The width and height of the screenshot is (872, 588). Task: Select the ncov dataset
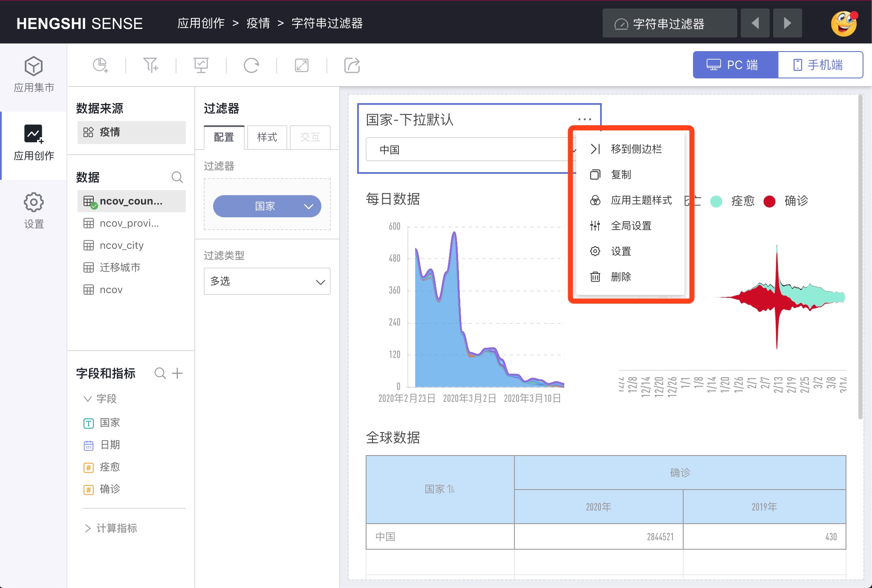click(132, 290)
